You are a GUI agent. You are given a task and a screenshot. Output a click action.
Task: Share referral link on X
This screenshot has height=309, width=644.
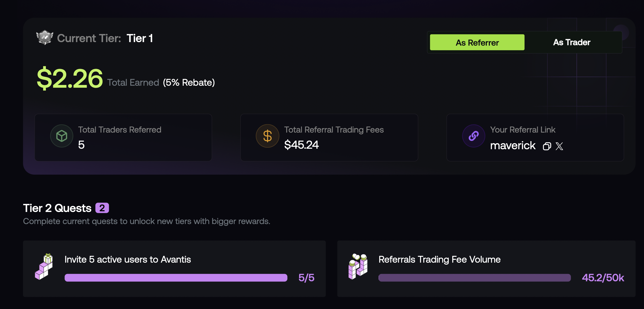(559, 146)
